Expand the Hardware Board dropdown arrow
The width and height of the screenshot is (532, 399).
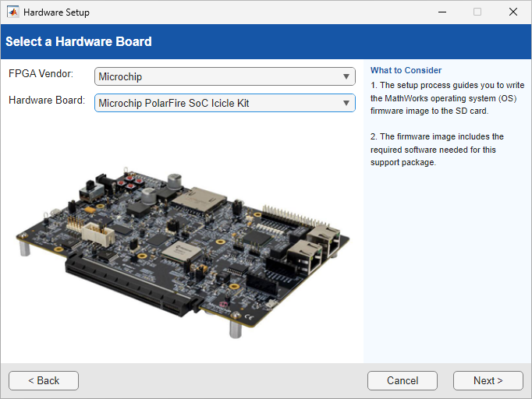pos(346,103)
